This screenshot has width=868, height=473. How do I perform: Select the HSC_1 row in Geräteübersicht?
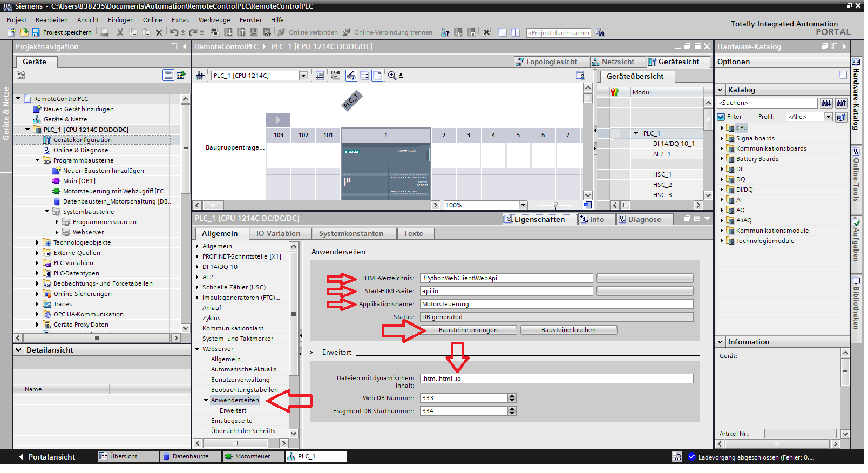[662, 174]
